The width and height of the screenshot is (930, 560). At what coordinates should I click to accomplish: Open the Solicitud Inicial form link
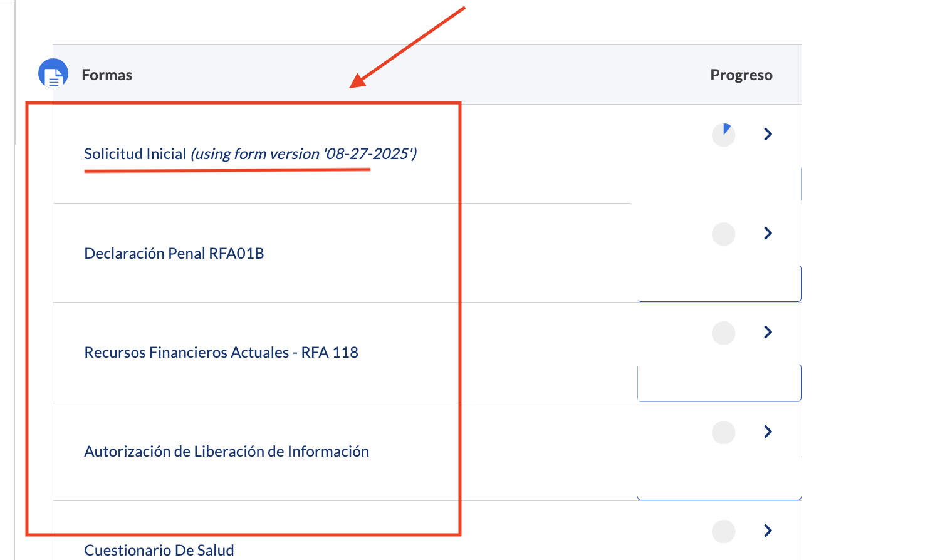click(x=135, y=153)
